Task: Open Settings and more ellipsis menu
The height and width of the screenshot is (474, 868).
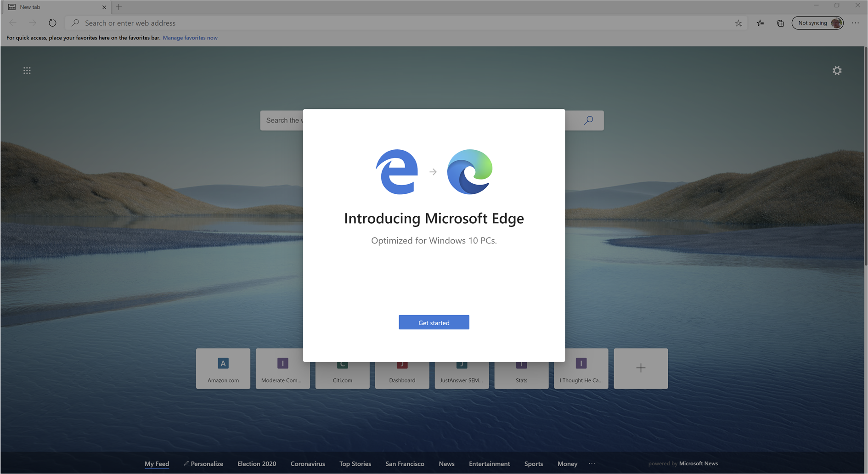Action: tap(855, 23)
